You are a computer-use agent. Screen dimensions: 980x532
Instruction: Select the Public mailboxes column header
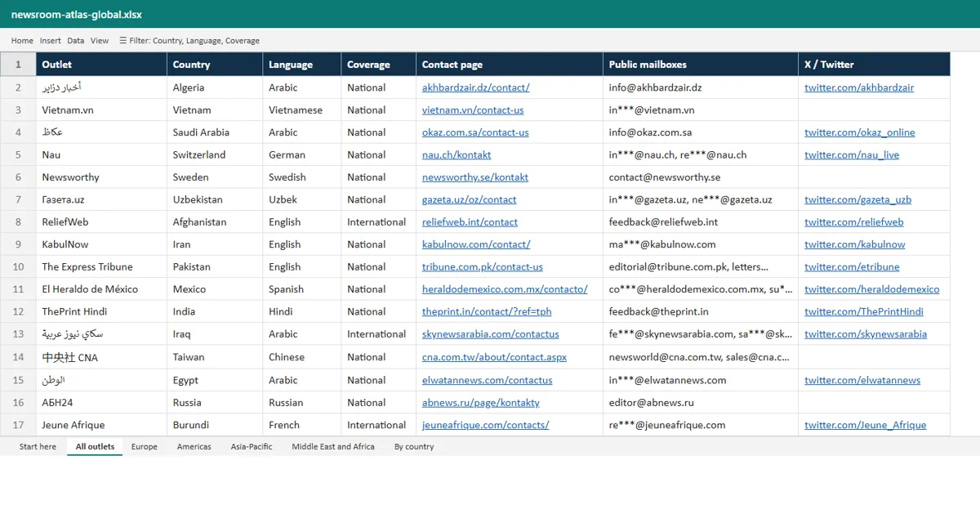701,65
